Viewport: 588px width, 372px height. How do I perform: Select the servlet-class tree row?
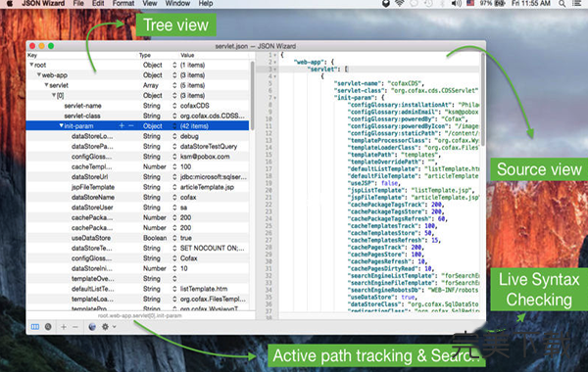point(137,116)
